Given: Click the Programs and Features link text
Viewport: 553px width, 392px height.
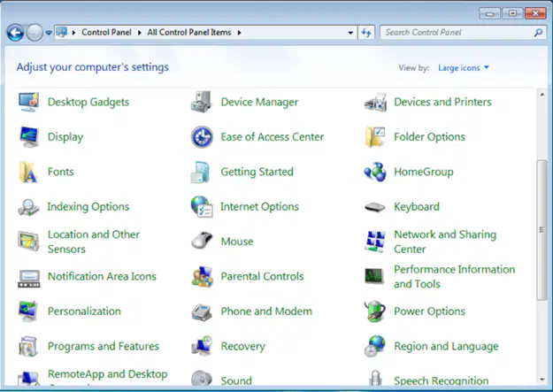Looking at the screenshot, I should click(104, 347).
